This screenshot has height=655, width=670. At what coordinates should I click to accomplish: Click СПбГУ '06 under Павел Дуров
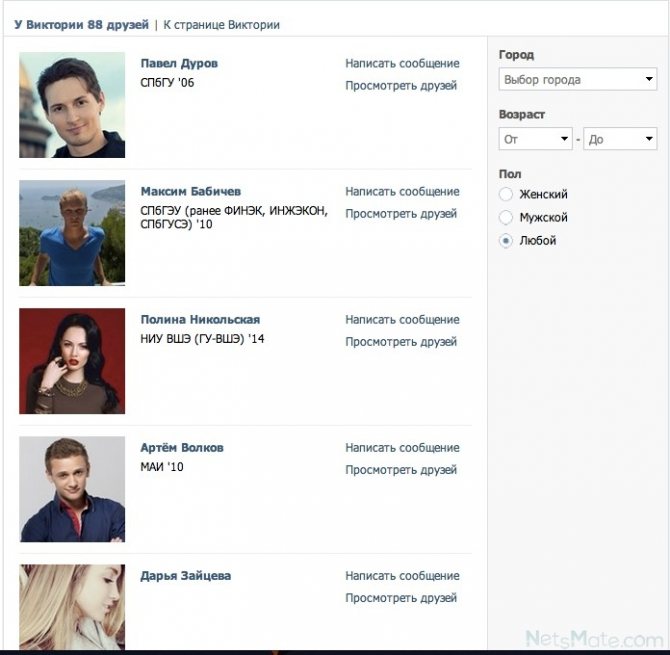point(167,83)
